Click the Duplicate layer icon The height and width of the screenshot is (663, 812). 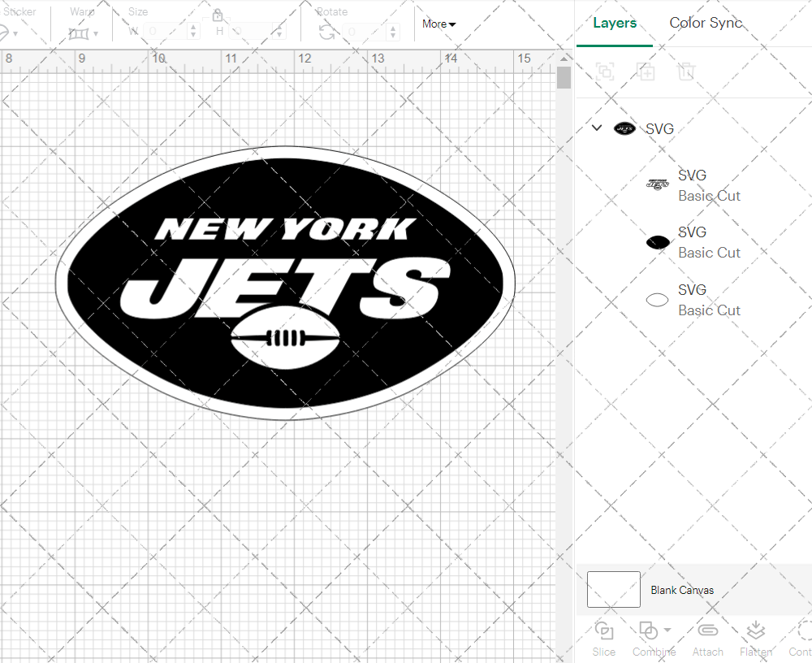coord(646,71)
